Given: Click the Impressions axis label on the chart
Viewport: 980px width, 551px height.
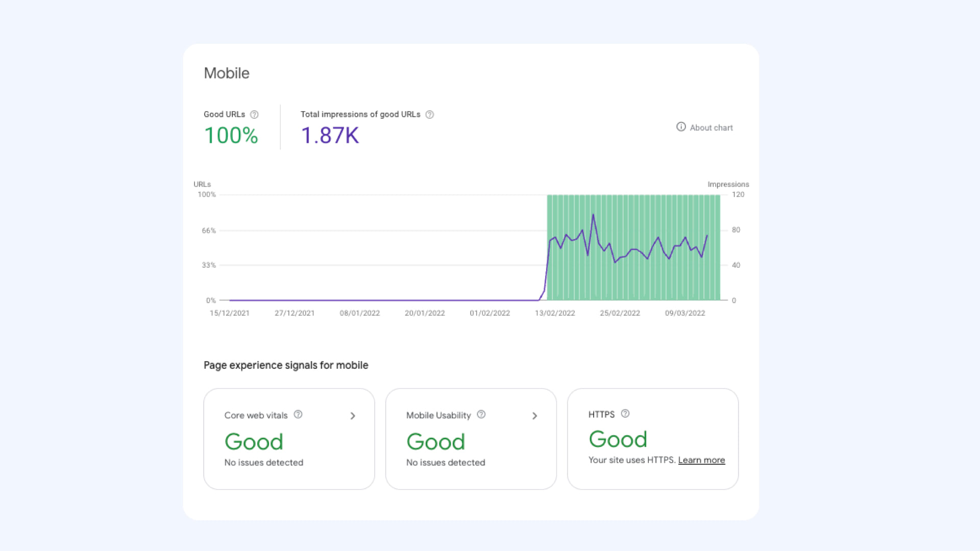Looking at the screenshot, I should click(x=728, y=184).
